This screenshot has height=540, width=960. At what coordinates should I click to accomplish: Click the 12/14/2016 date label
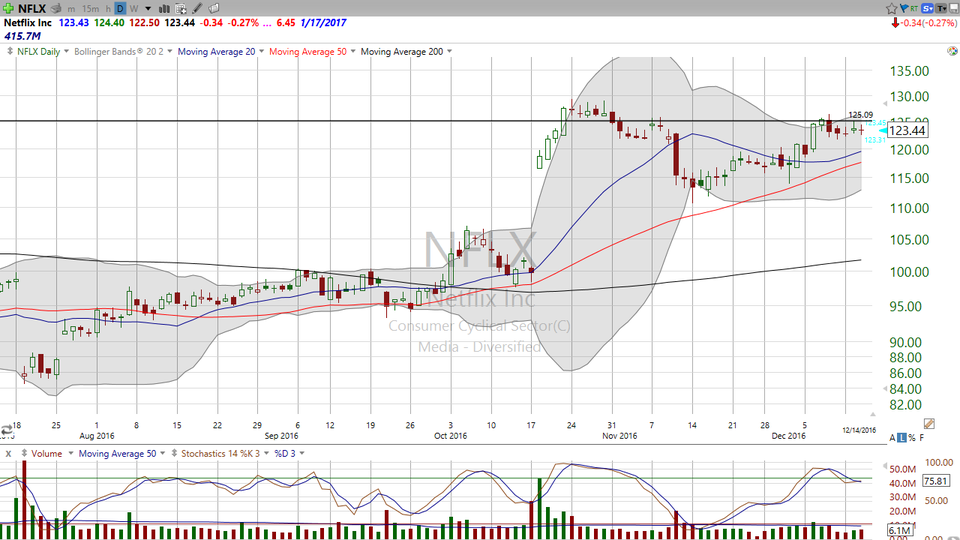pos(859,430)
